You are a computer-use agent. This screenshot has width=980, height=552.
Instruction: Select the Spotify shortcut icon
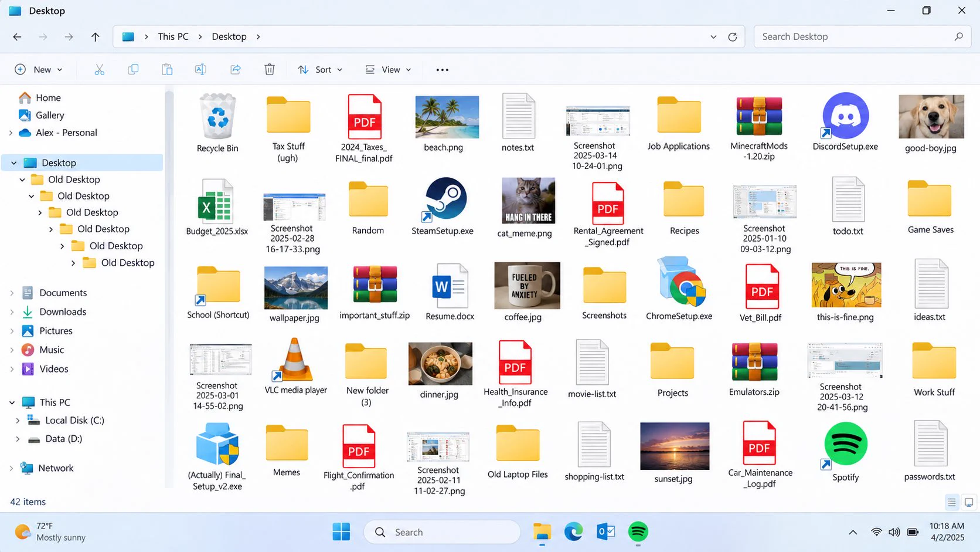click(x=846, y=445)
